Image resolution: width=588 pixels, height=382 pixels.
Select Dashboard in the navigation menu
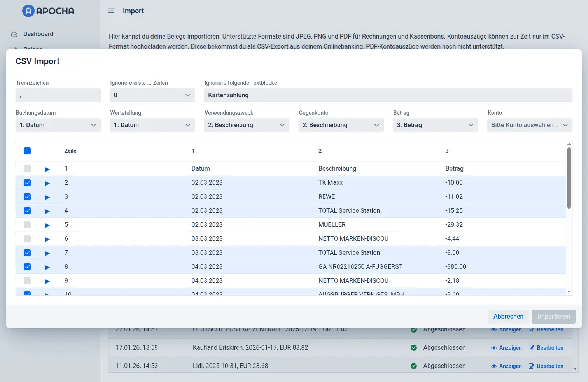(x=38, y=34)
